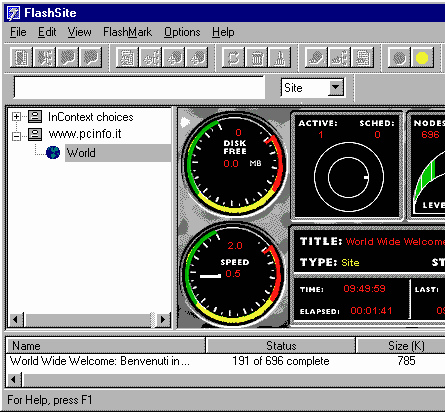
Task: Click the nodes count '696'
Action: [430, 134]
